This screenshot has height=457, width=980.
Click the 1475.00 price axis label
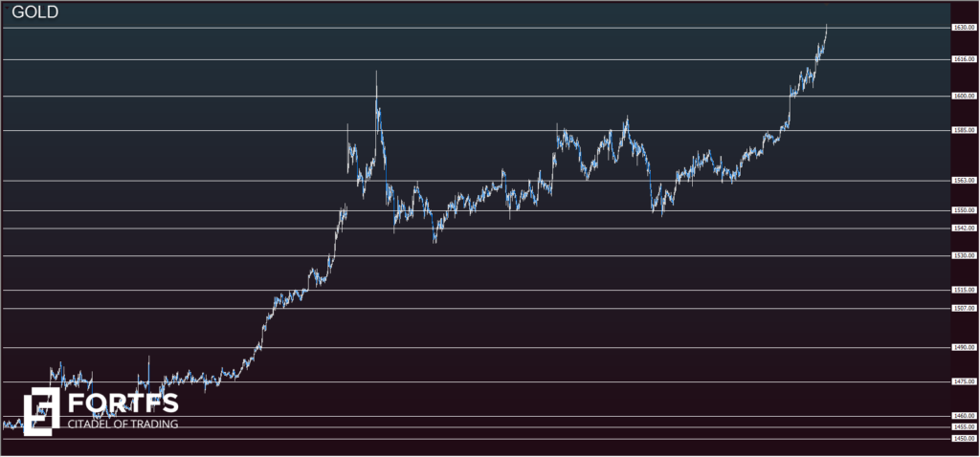pos(963,381)
